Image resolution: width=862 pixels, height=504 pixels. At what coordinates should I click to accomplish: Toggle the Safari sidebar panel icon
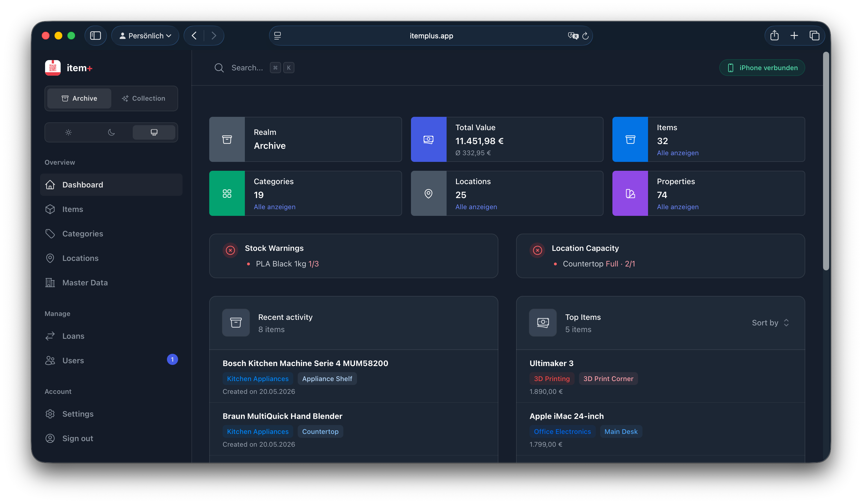[x=95, y=36]
